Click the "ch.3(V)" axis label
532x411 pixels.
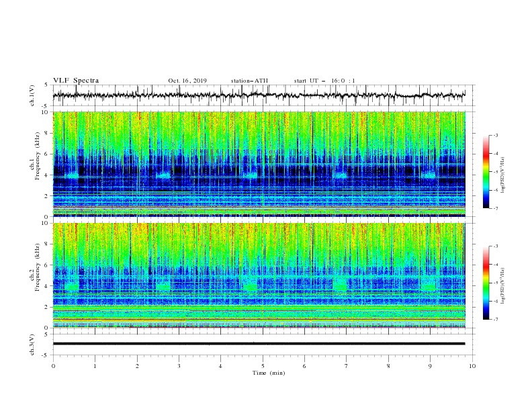coord(32,345)
